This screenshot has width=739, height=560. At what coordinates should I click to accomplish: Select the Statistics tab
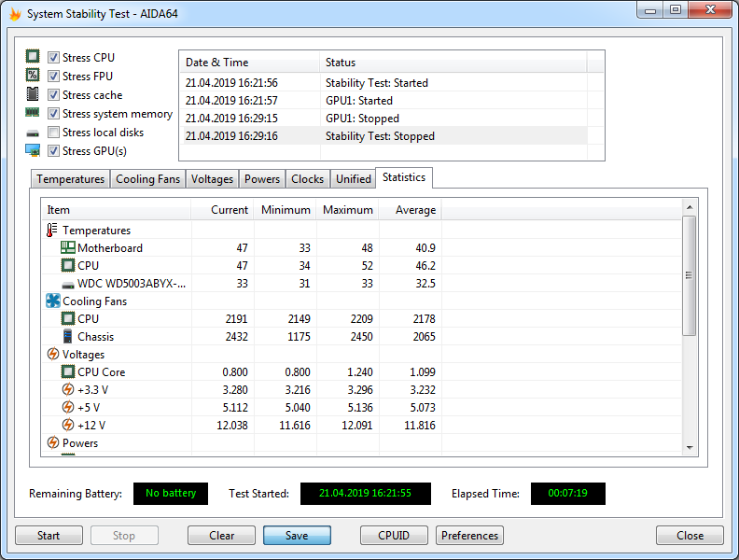pos(404,177)
